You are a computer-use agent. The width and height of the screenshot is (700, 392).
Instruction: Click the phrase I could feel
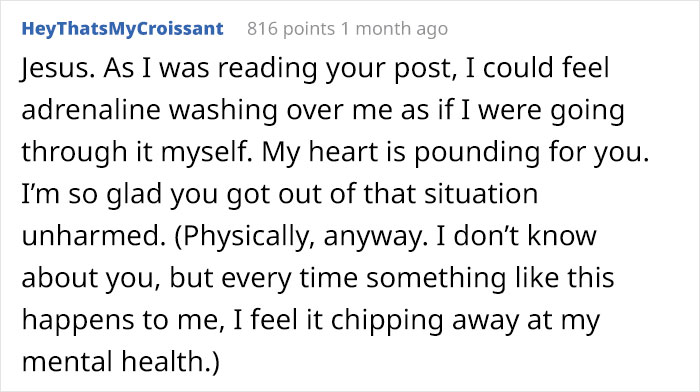[x=538, y=68]
